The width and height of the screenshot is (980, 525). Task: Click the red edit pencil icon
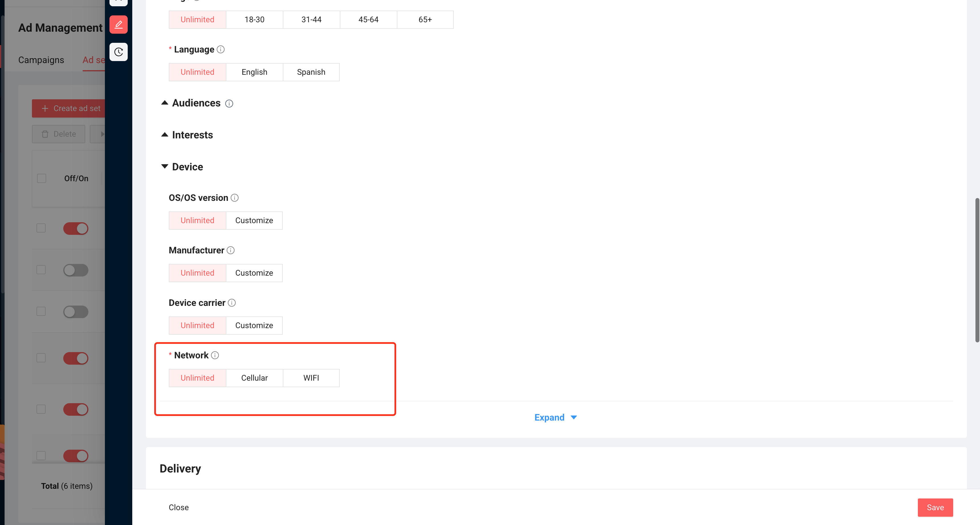(x=118, y=25)
